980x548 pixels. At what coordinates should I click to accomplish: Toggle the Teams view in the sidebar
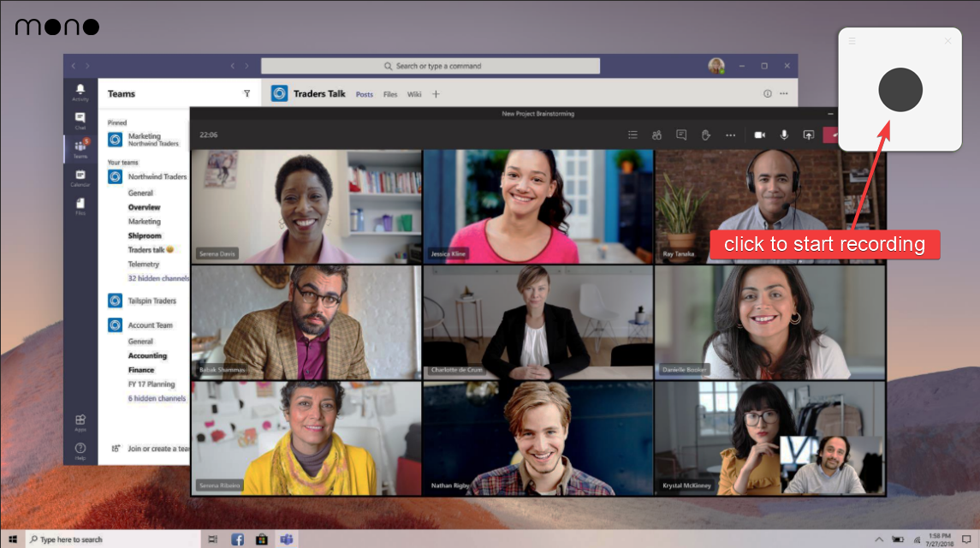(x=80, y=147)
